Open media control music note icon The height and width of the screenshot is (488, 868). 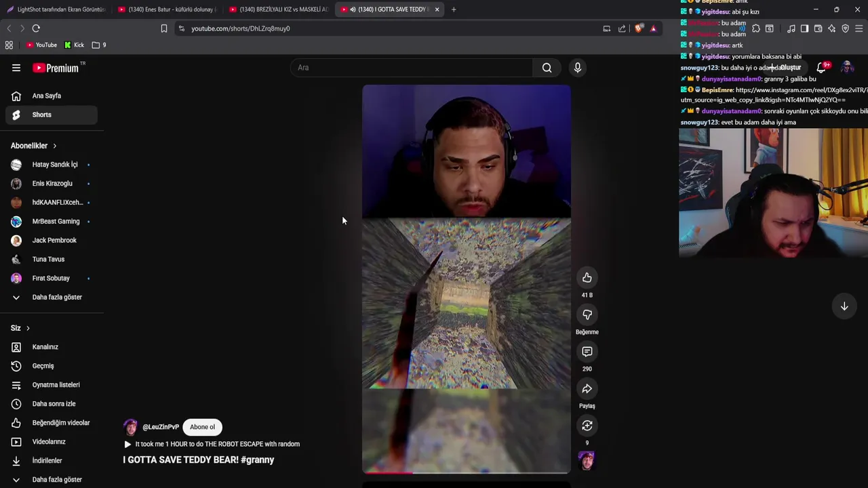[791, 28]
